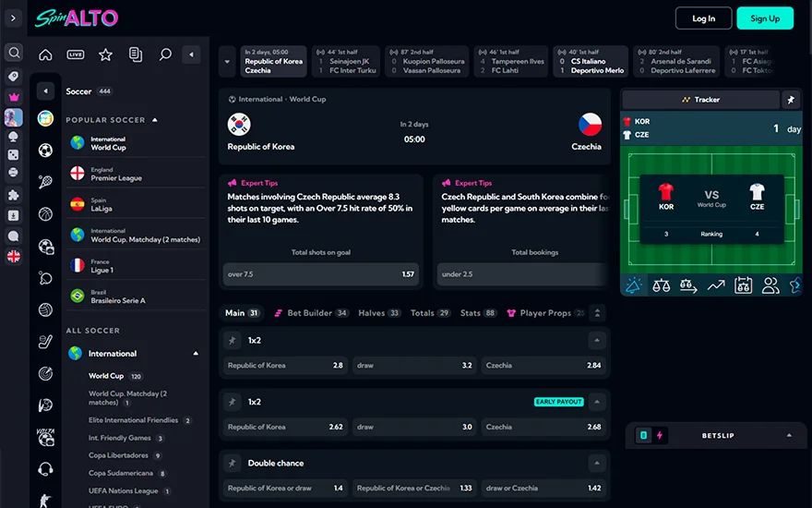
Task: Bet on Republic of Korea at 2.8
Action: click(x=285, y=366)
